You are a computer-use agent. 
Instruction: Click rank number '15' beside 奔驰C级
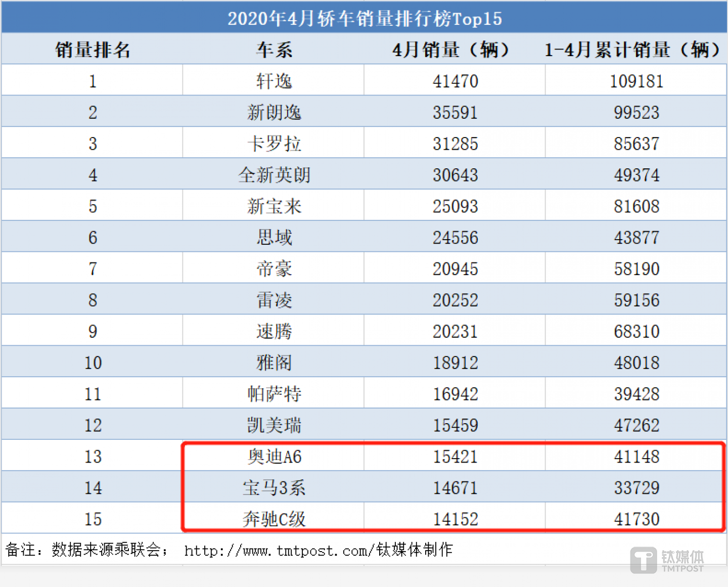pyautogui.click(x=93, y=519)
